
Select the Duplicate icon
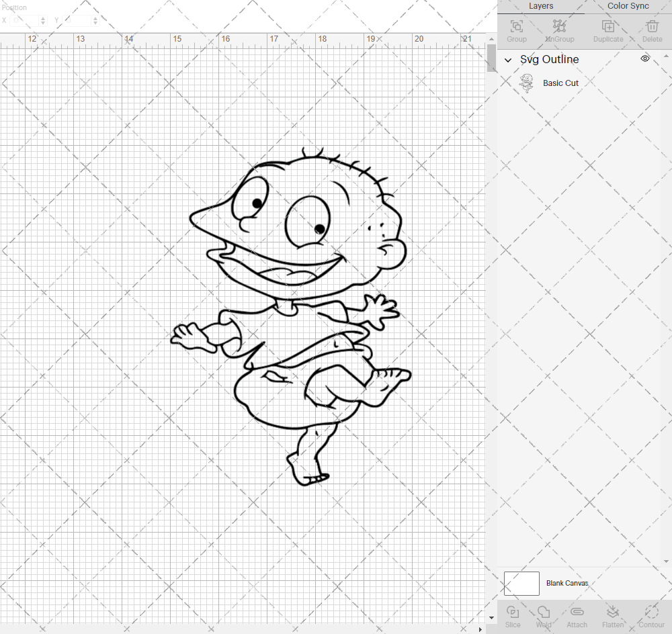coord(608,28)
